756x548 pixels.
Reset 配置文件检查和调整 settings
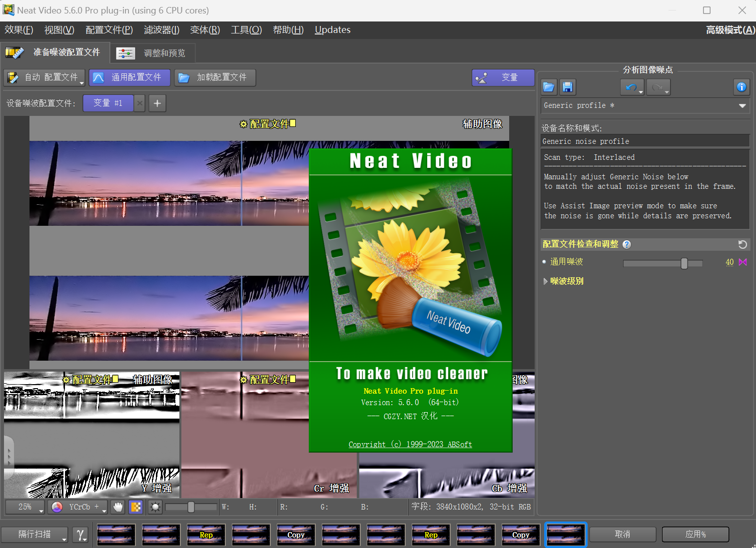(x=743, y=244)
